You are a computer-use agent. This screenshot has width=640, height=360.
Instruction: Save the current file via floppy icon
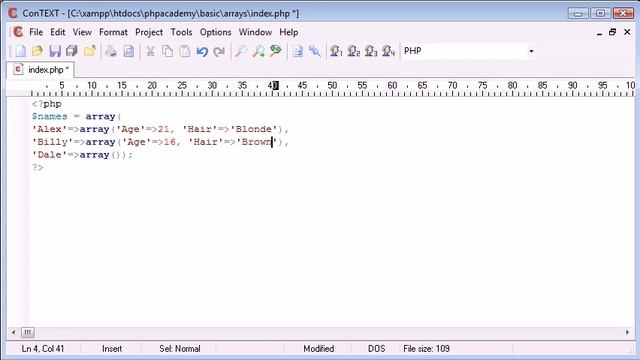click(55, 51)
